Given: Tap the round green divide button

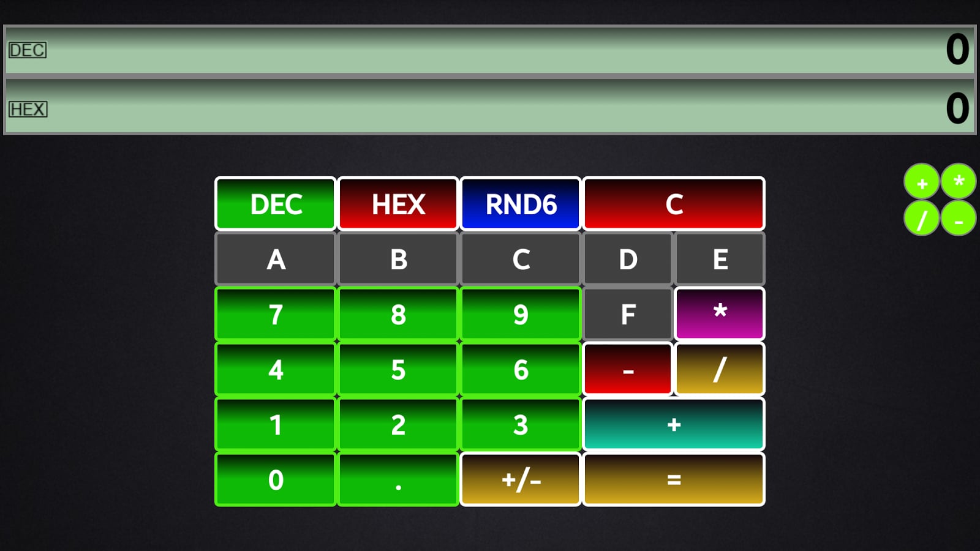Looking at the screenshot, I should point(922,219).
